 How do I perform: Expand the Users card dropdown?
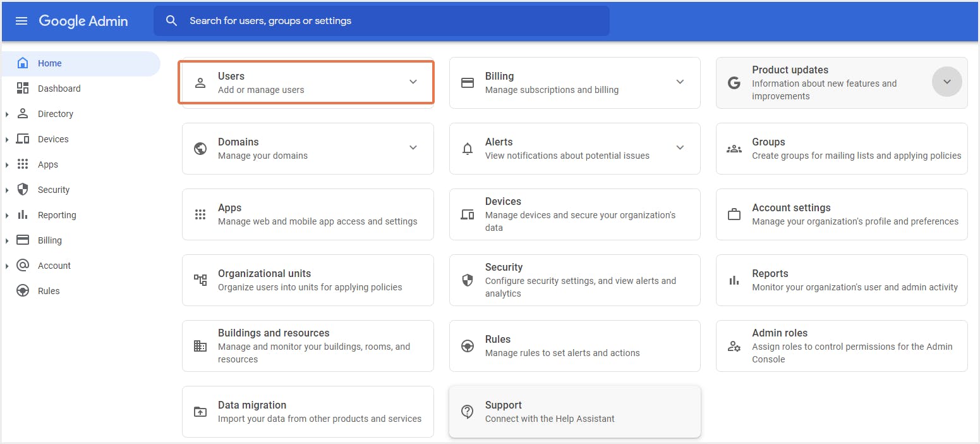pos(413,82)
